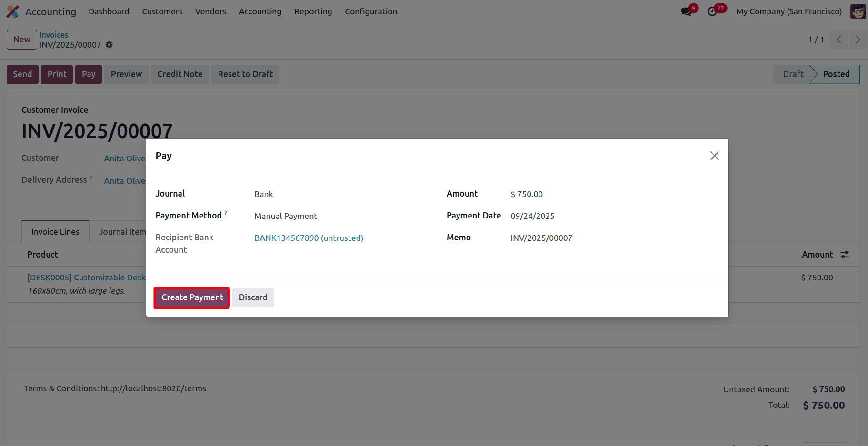Click the New invoice button
This screenshot has width=868, height=446.
click(22, 40)
